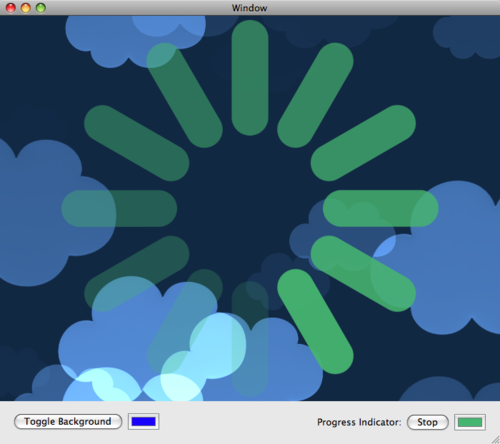Click the window resize grip corner
This screenshot has height=444, width=500.
(x=495, y=439)
